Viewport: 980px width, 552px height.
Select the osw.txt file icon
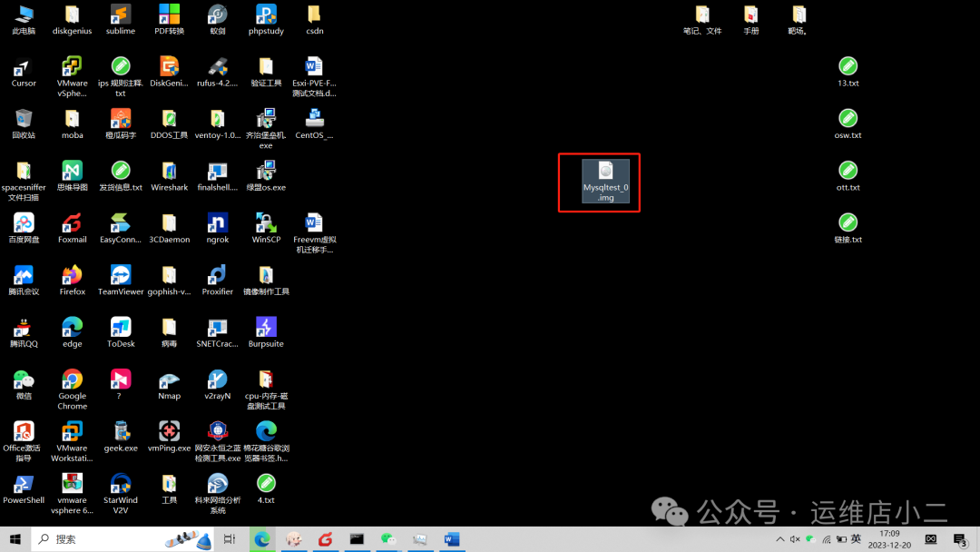(848, 123)
